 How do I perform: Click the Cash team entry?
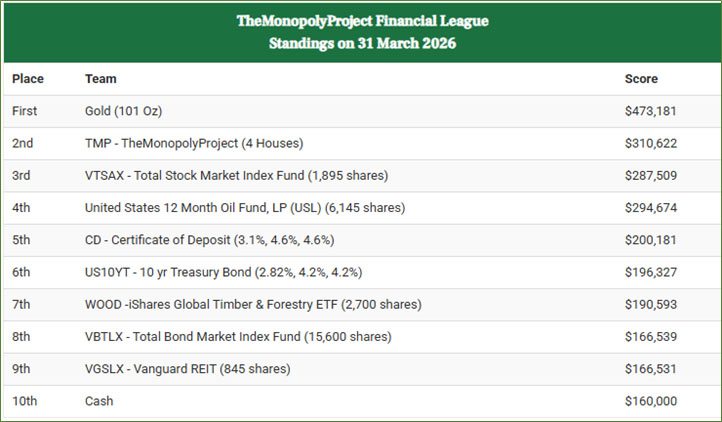[99, 401]
